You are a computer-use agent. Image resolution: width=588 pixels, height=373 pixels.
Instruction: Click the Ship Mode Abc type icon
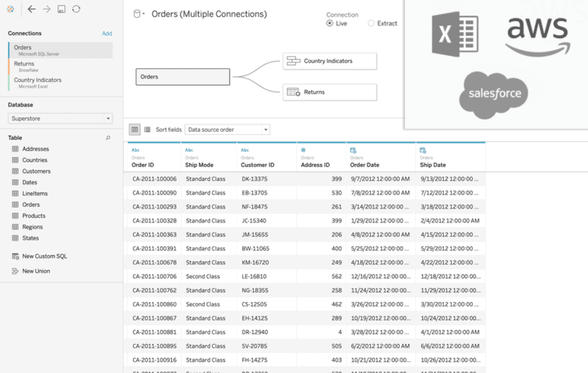(189, 150)
